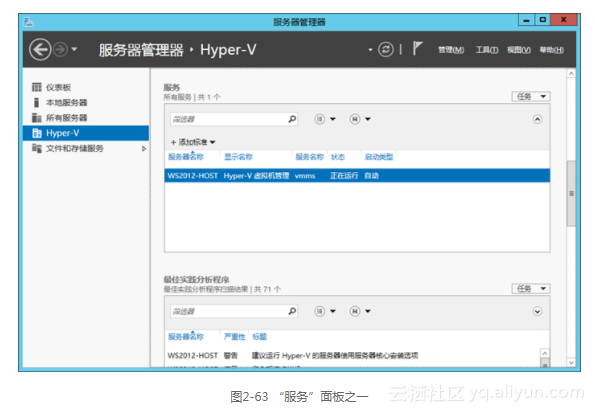This screenshot has height=413, width=595.
Task: Sort services by 状态 column
Action: (338, 157)
